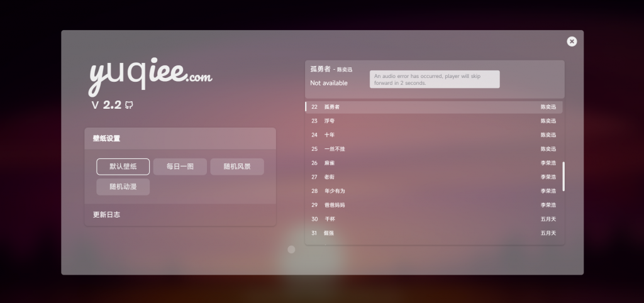Expand the 更新日志 section
This screenshot has width=644, height=303.
180,215
